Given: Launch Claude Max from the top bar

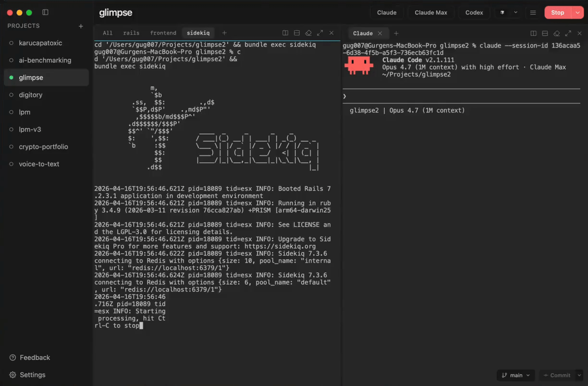Looking at the screenshot, I should pyautogui.click(x=431, y=12).
